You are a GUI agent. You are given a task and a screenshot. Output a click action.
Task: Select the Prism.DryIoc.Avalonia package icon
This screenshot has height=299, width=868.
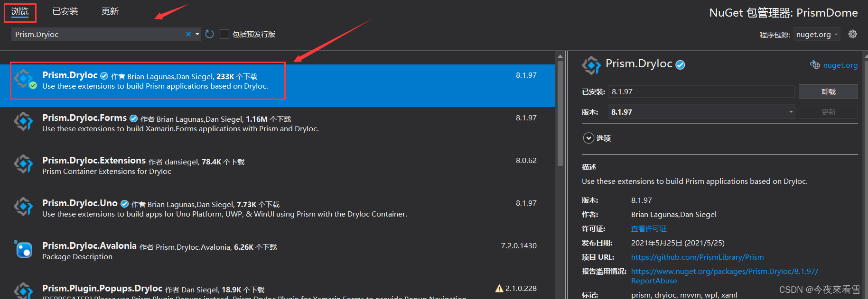23,249
